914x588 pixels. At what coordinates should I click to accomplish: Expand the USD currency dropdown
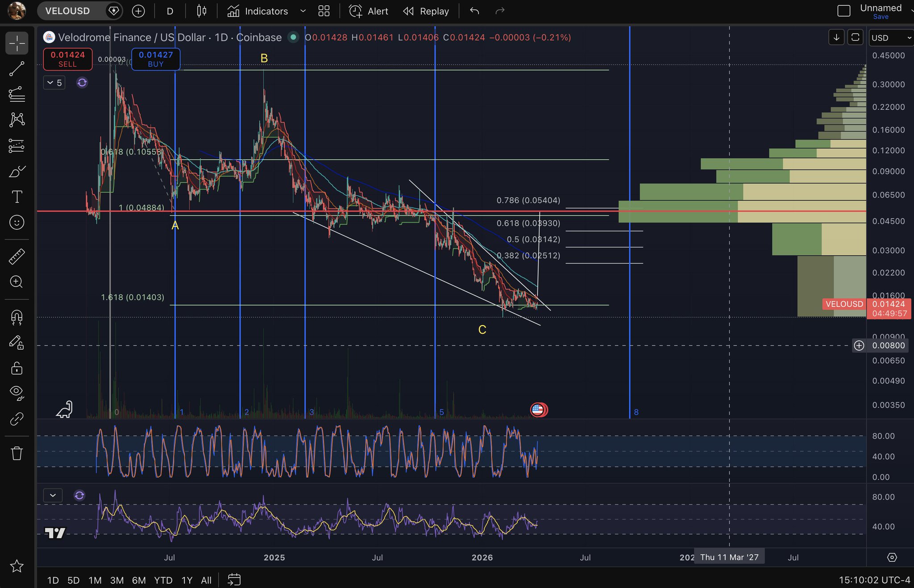pyautogui.click(x=890, y=38)
